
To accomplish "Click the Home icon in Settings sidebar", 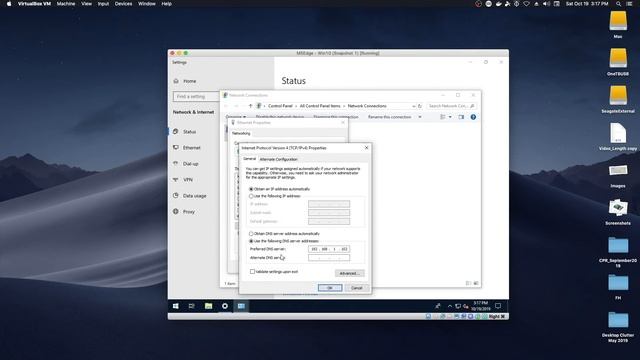I will (x=176, y=81).
